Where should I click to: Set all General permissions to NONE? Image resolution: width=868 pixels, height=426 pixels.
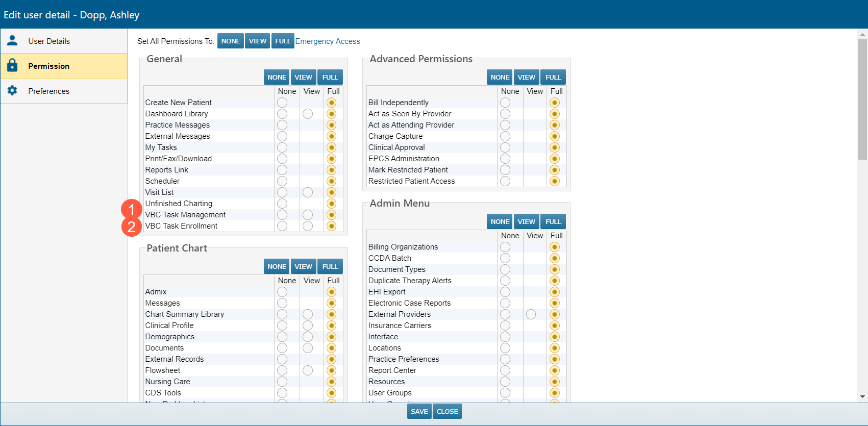click(x=277, y=78)
